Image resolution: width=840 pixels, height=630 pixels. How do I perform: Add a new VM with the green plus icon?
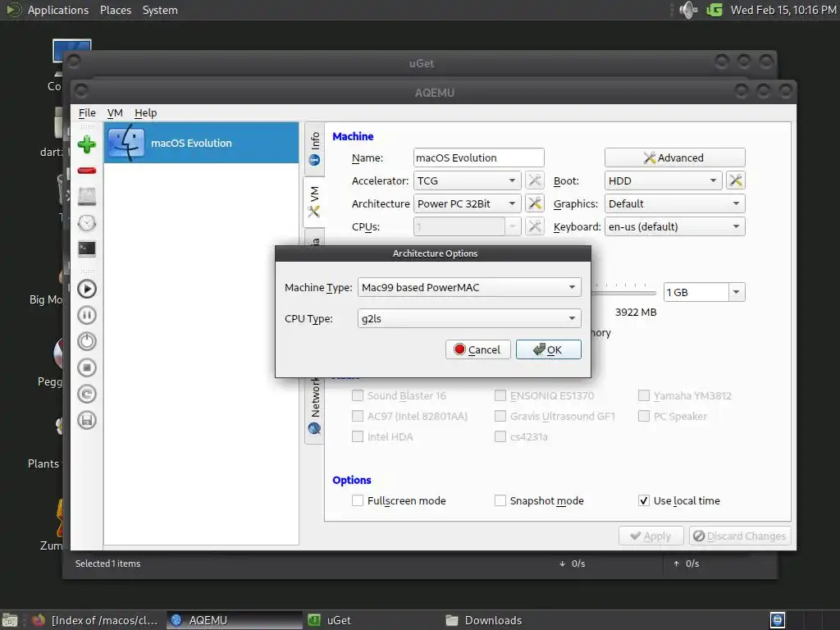point(87,144)
